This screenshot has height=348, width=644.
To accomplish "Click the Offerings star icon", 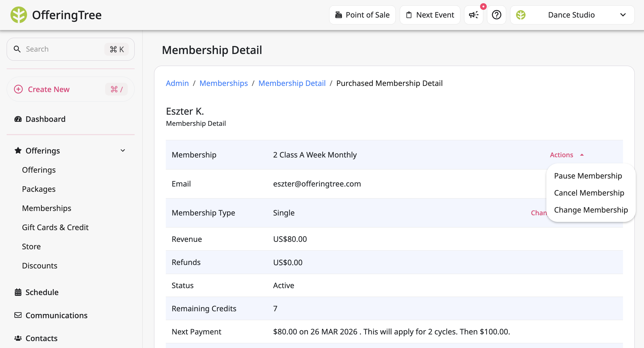I will 18,151.
